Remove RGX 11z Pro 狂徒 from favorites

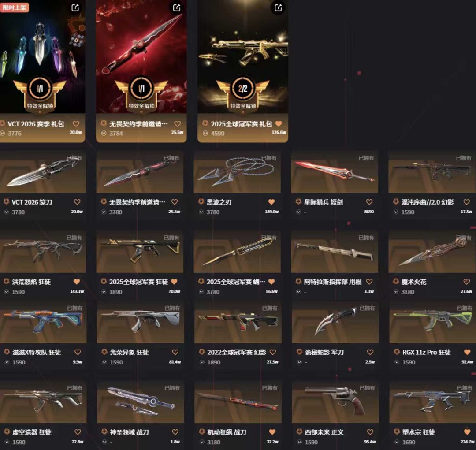pos(467,352)
